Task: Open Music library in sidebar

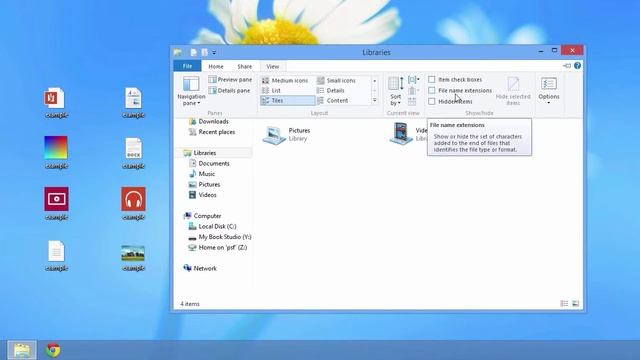Action: click(x=202, y=174)
